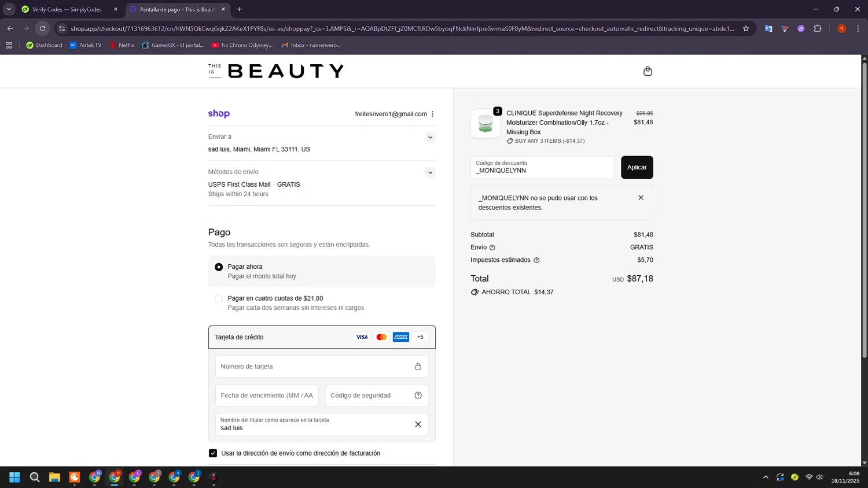Click the Aplicar discount button

pos(637,168)
